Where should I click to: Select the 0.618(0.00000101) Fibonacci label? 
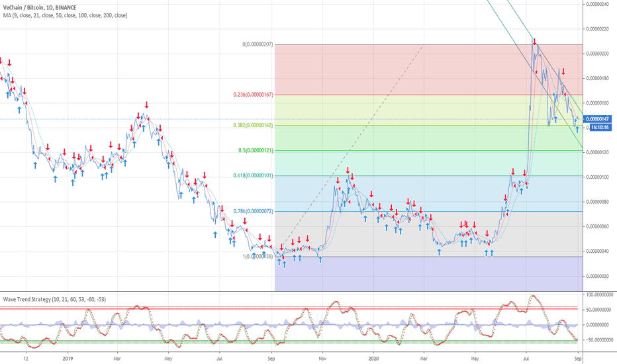[x=253, y=175]
